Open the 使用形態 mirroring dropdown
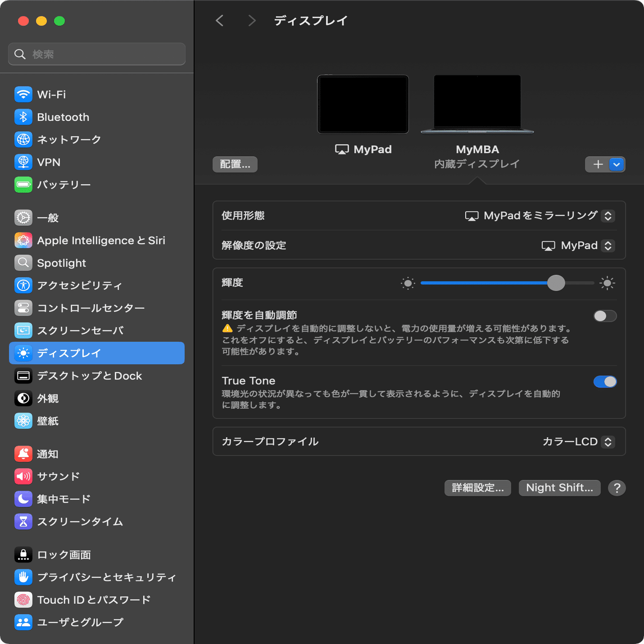 point(609,216)
